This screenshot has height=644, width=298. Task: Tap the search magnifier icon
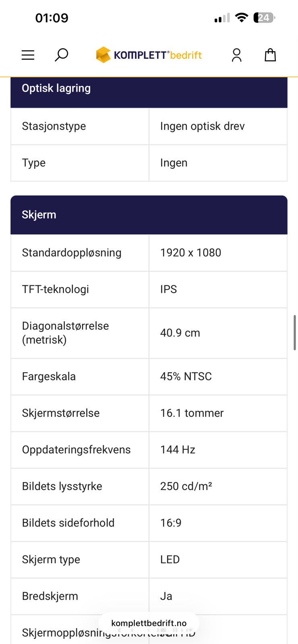61,55
